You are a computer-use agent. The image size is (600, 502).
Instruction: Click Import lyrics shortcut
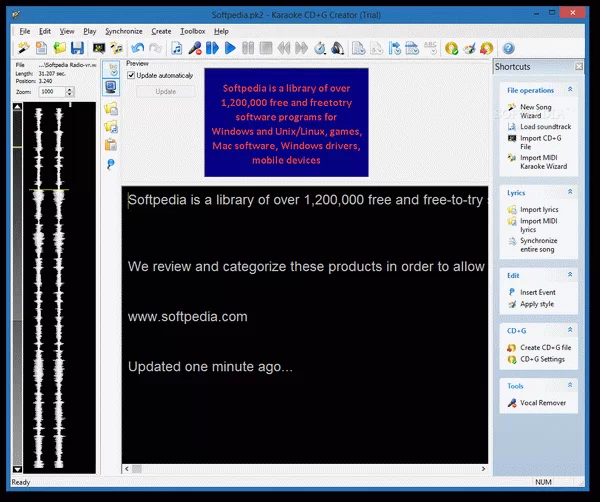pos(539,209)
